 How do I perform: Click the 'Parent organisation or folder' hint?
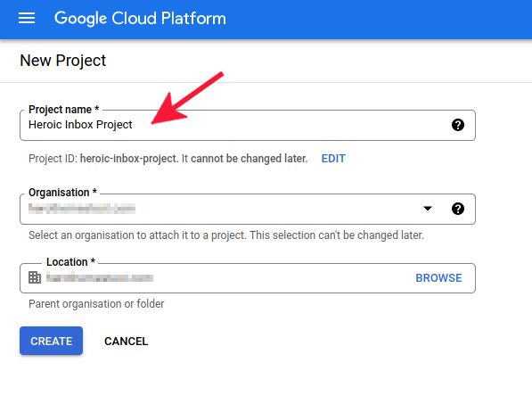tap(96, 304)
